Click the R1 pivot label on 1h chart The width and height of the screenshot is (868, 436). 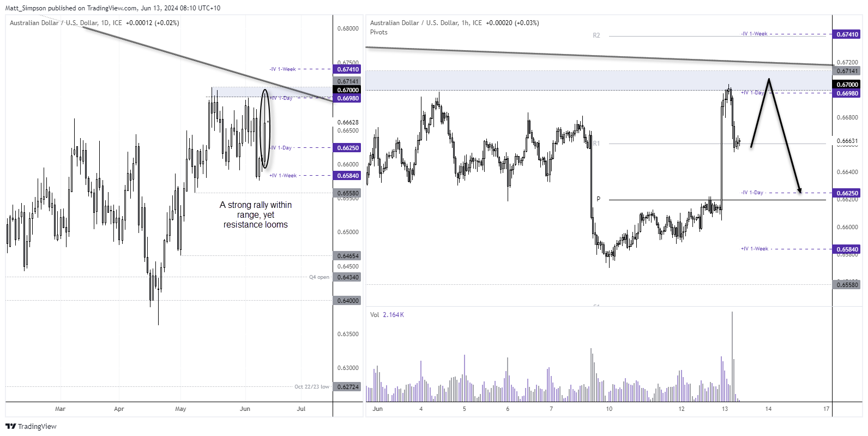point(596,144)
